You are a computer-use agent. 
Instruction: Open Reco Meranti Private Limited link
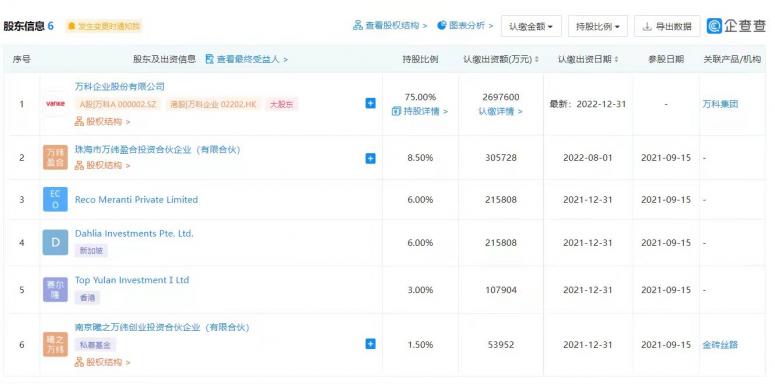click(x=136, y=200)
